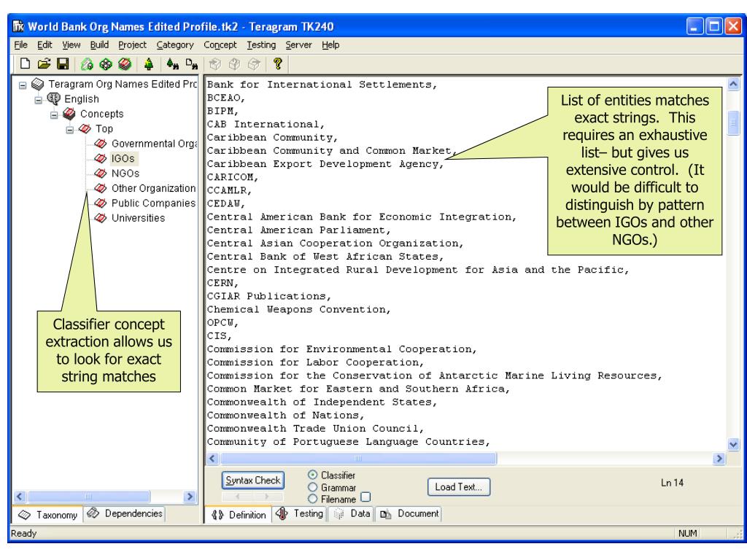Select the Top concept node
This screenshot has width=747, height=560.
click(x=104, y=128)
